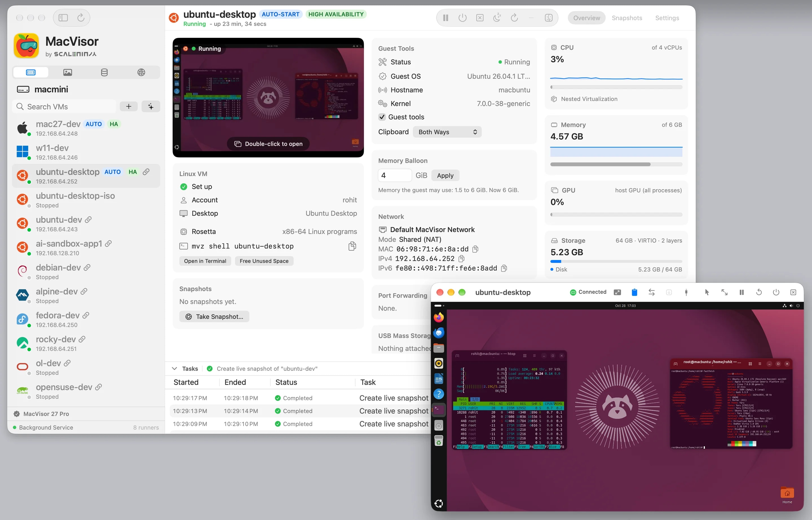Switch to the Snapshots tab
The width and height of the screenshot is (812, 520).
click(627, 18)
